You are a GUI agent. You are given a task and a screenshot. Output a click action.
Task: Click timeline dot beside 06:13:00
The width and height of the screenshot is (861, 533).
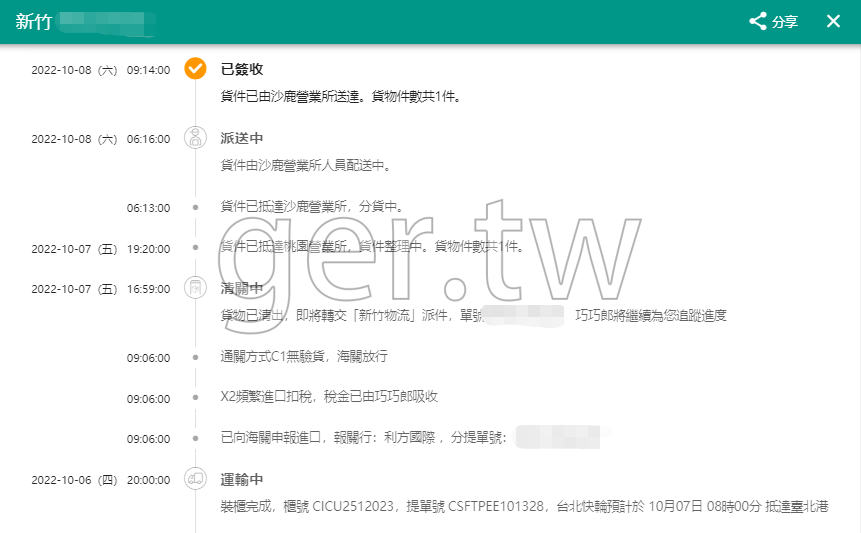(195, 207)
